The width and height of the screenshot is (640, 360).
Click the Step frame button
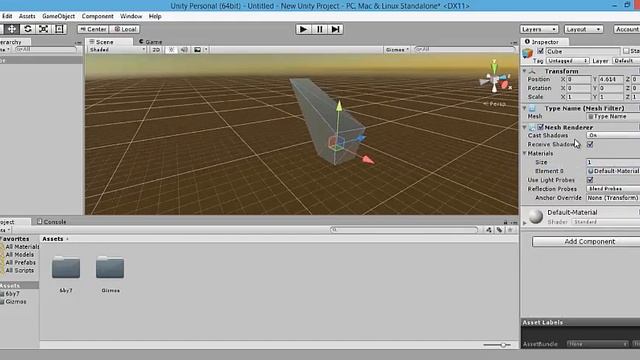[x=335, y=29]
